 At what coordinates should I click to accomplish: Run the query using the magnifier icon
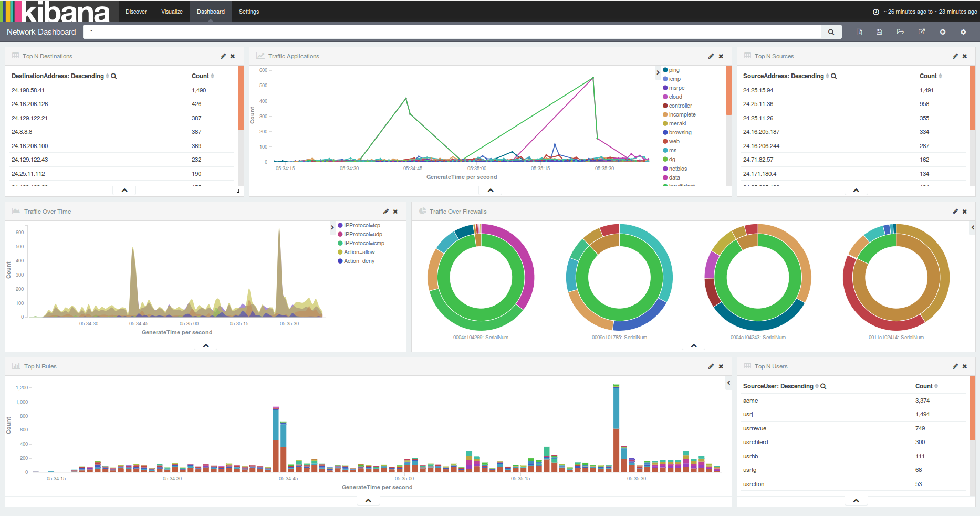(831, 31)
